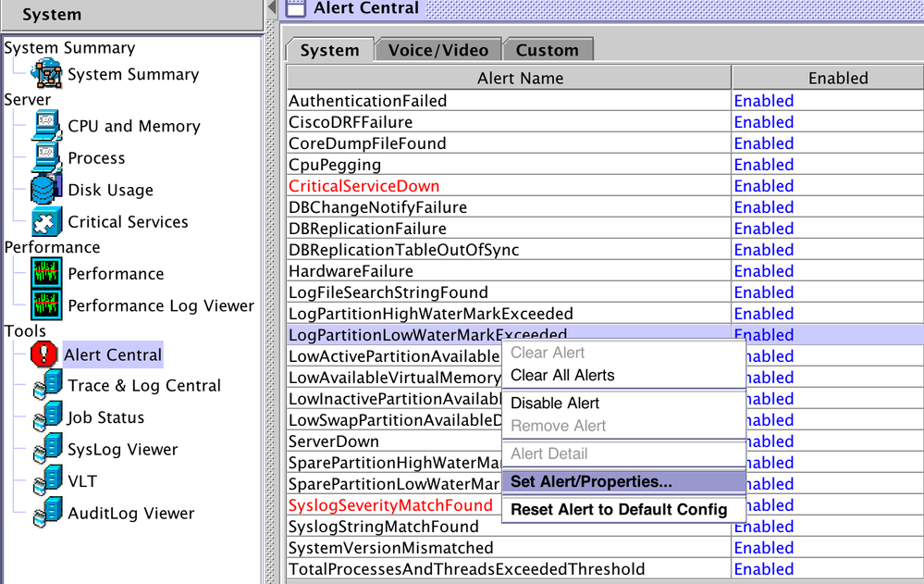
Task: Switch to the Voice/Video tab
Action: pos(438,50)
